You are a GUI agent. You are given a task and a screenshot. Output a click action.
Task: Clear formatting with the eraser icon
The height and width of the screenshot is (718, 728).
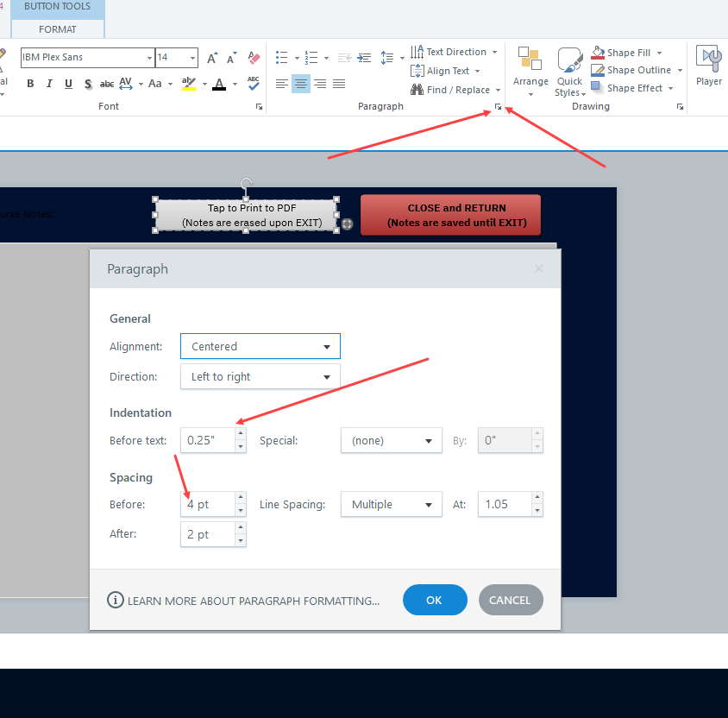(254, 58)
